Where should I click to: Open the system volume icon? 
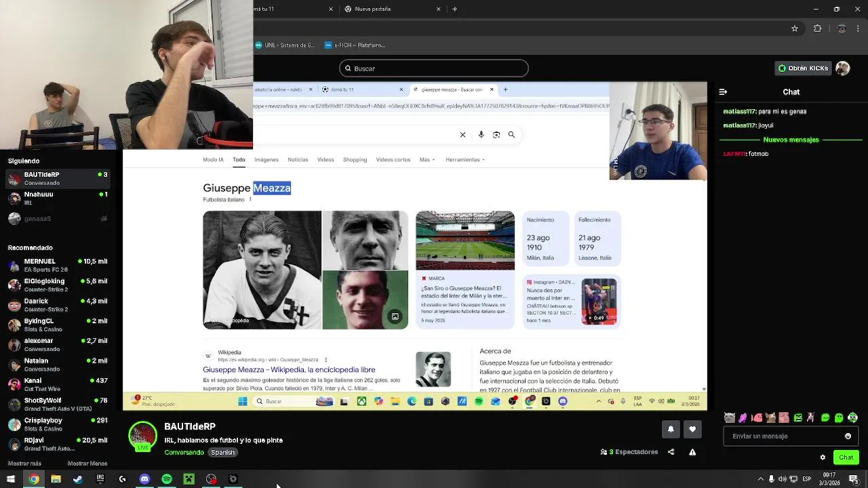782,479
